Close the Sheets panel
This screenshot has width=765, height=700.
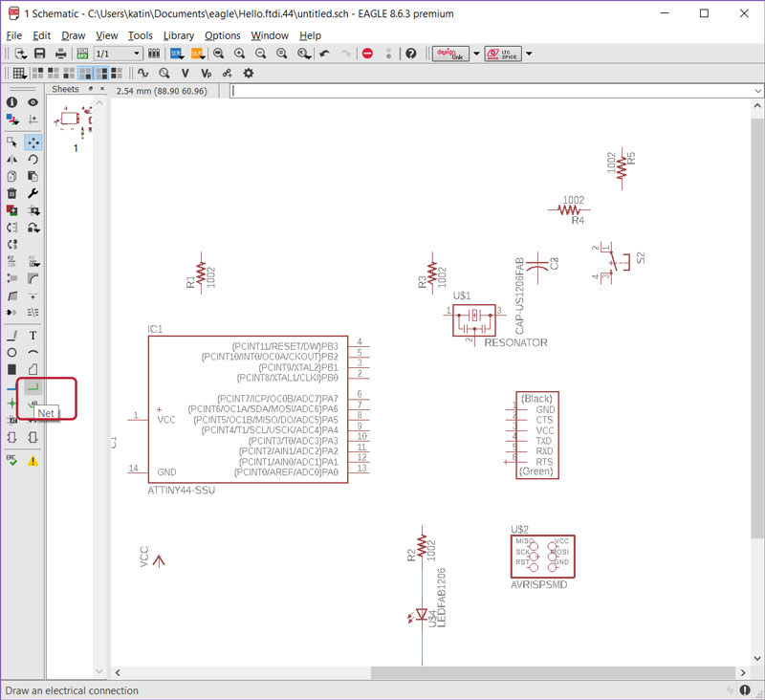click(102, 89)
